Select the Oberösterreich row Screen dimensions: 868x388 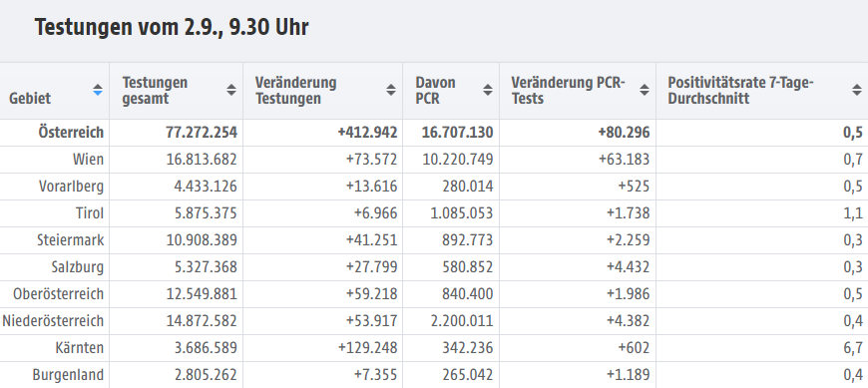(x=434, y=294)
